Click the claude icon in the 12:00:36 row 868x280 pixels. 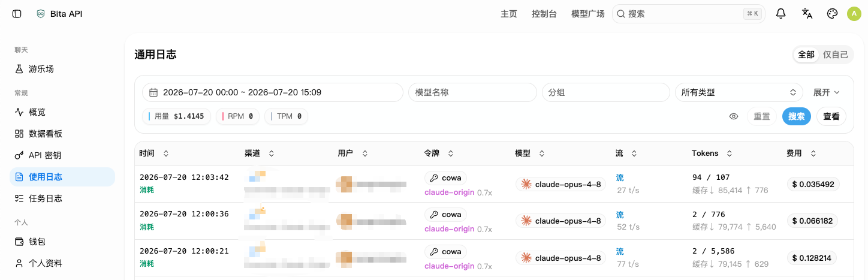[x=526, y=221]
